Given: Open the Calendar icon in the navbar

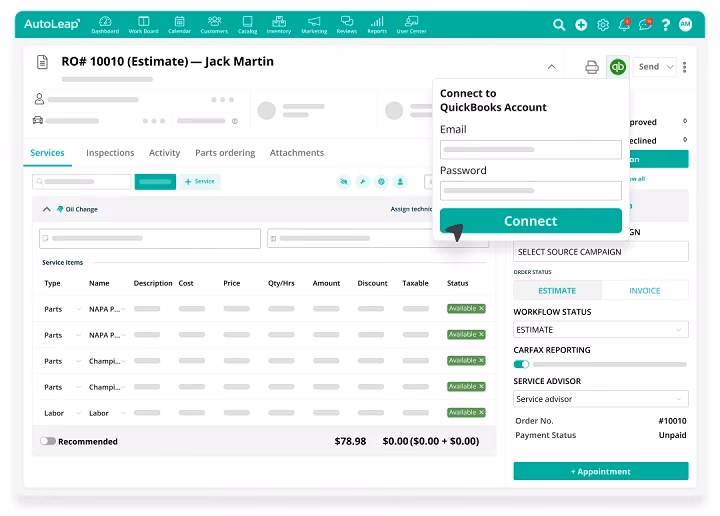Looking at the screenshot, I should 179,24.
